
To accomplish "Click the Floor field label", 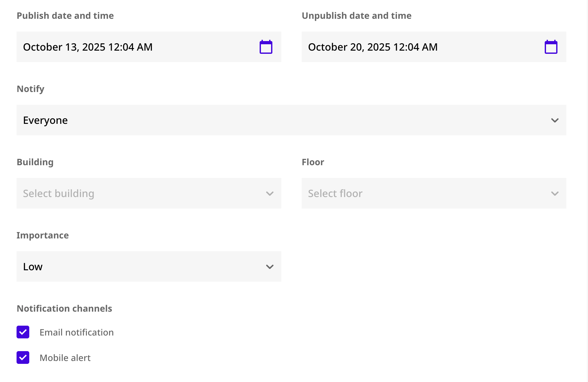I will tap(313, 162).
